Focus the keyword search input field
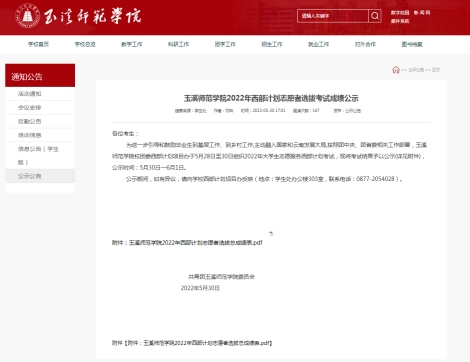Image resolution: width=470 pixels, height=362 pixels. pyautogui.click(x=332, y=16)
